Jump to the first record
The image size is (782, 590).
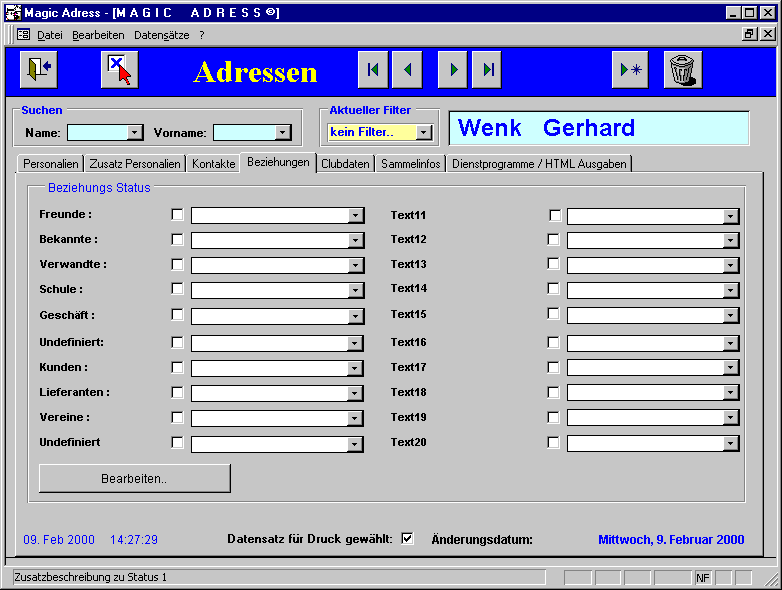tap(373, 70)
